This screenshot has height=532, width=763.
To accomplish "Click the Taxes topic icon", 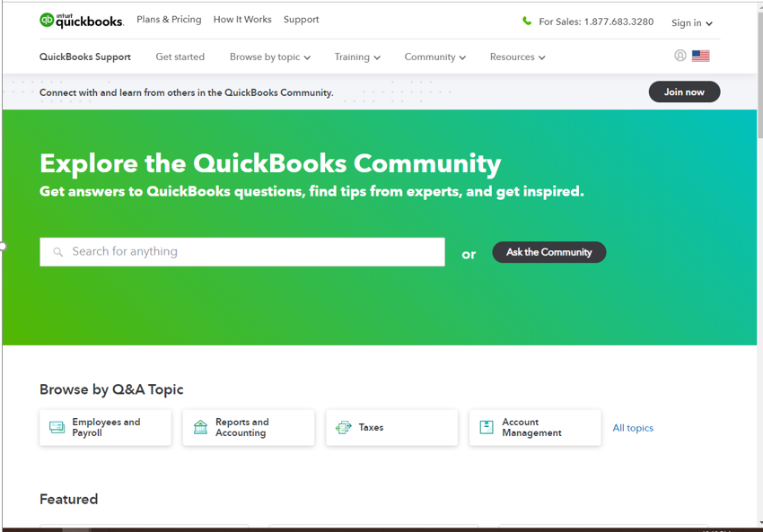I will tap(344, 427).
